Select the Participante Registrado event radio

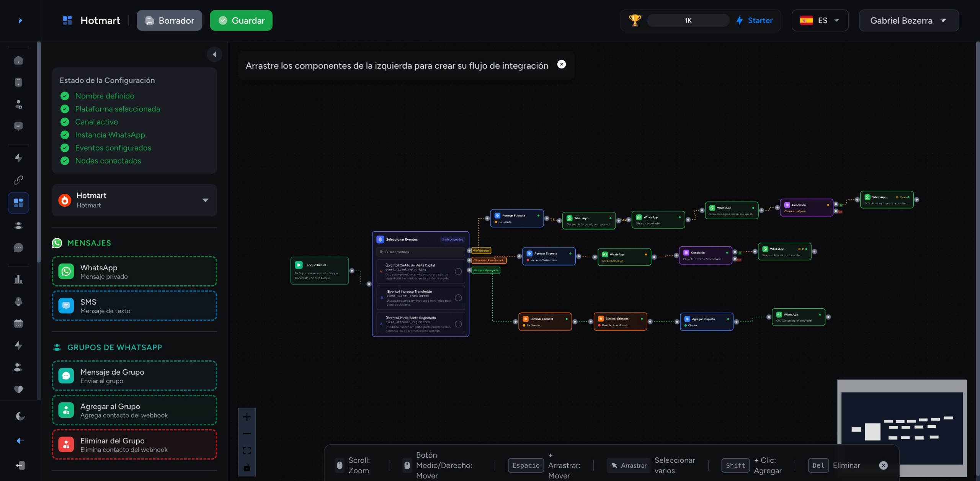(x=458, y=324)
